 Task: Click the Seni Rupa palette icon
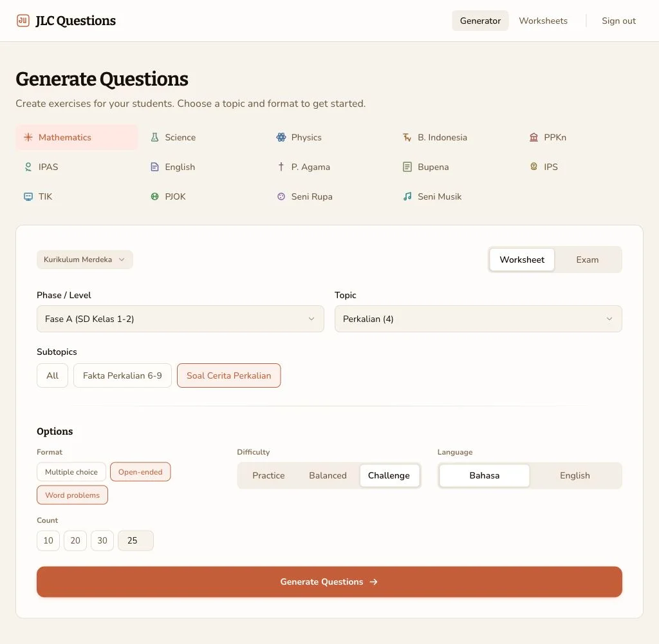(281, 196)
